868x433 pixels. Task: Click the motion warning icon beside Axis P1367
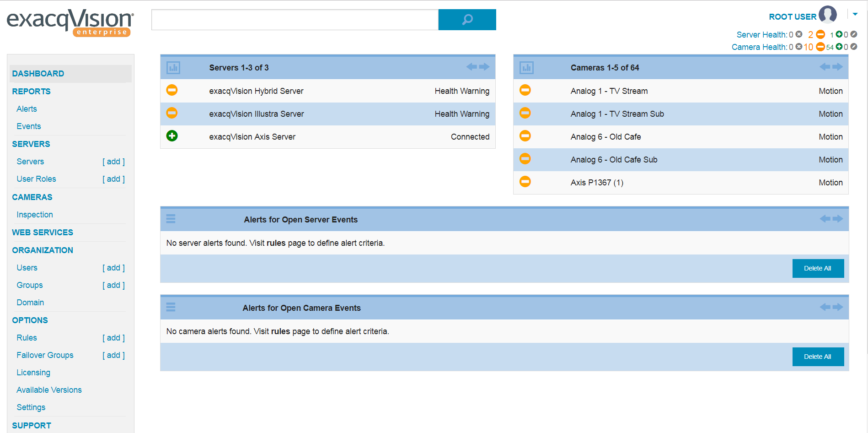click(525, 182)
